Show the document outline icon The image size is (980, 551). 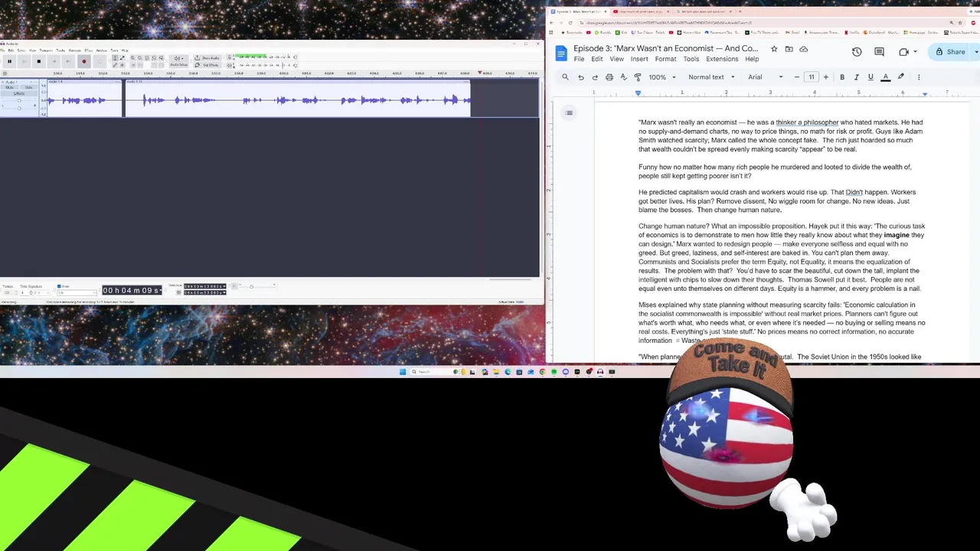tap(569, 113)
